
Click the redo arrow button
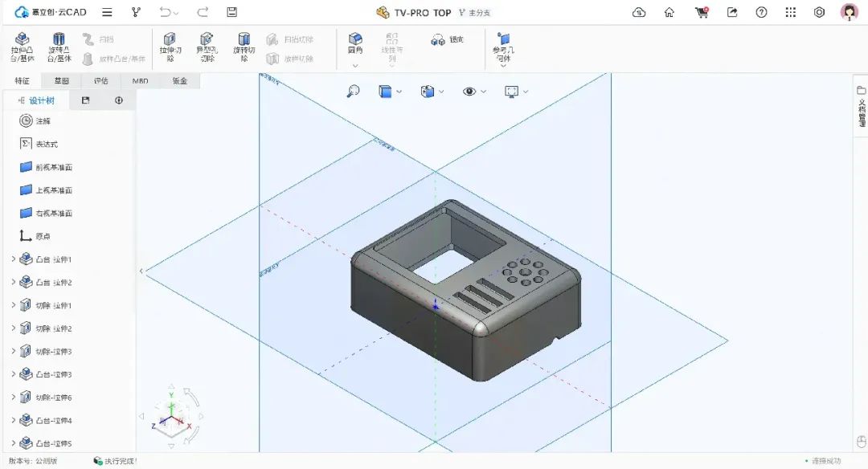click(201, 12)
